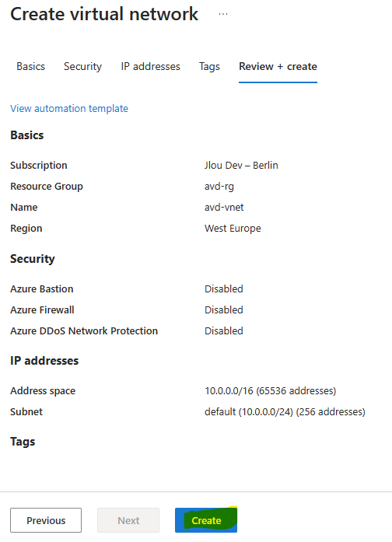Screen dimensions: 392x542
Task: Click the greyed-out Next button
Action: 128,520
